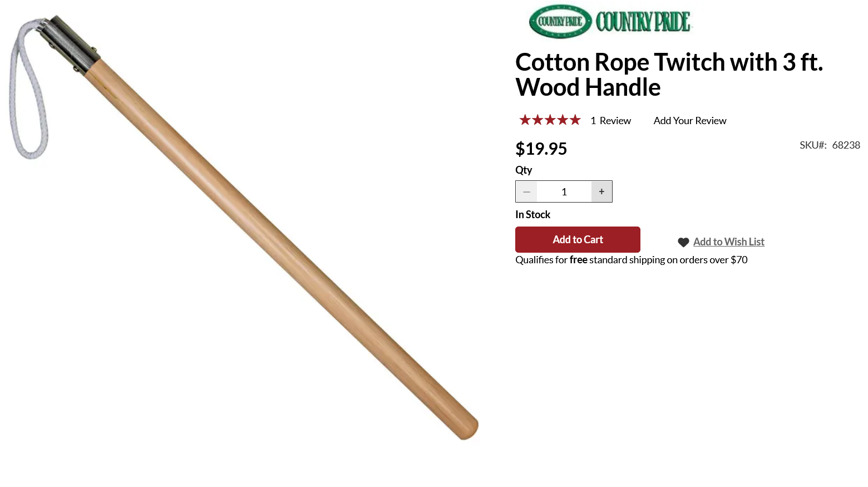Image resolution: width=868 pixels, height=487 pixels.
Task: Decrease quantity with the minus button
Action: [526, 191]
